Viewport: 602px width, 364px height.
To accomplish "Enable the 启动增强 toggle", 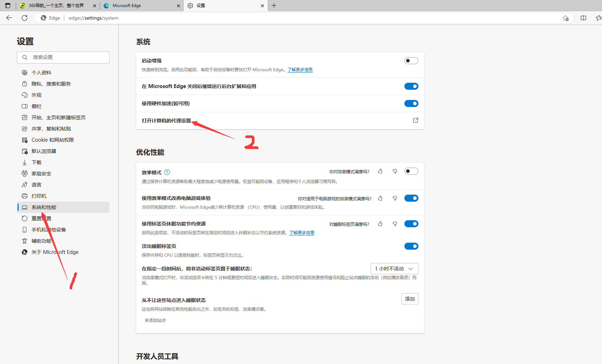I will (x=411, y=61).
